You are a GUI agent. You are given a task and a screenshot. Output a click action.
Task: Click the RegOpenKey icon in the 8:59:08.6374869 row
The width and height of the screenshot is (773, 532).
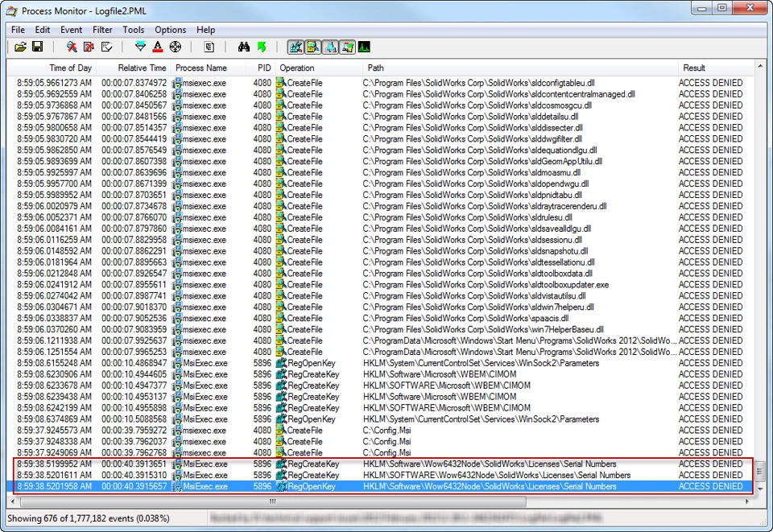[282, 419]
